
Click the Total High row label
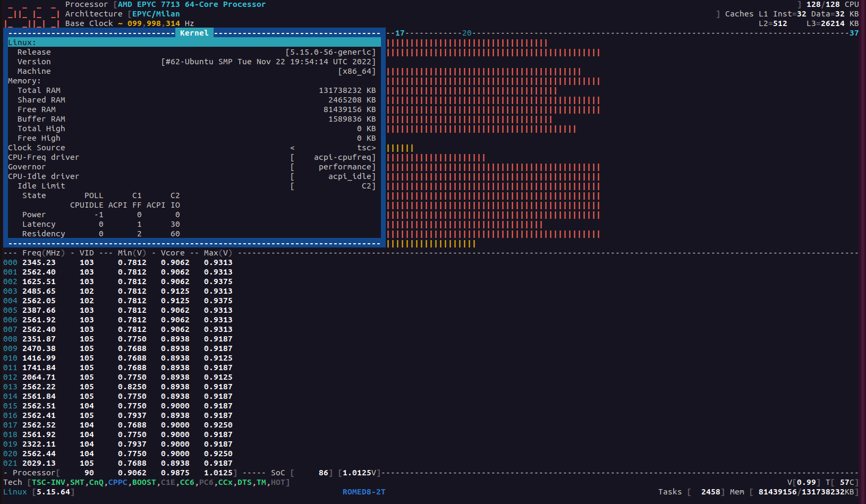(41, 129)
